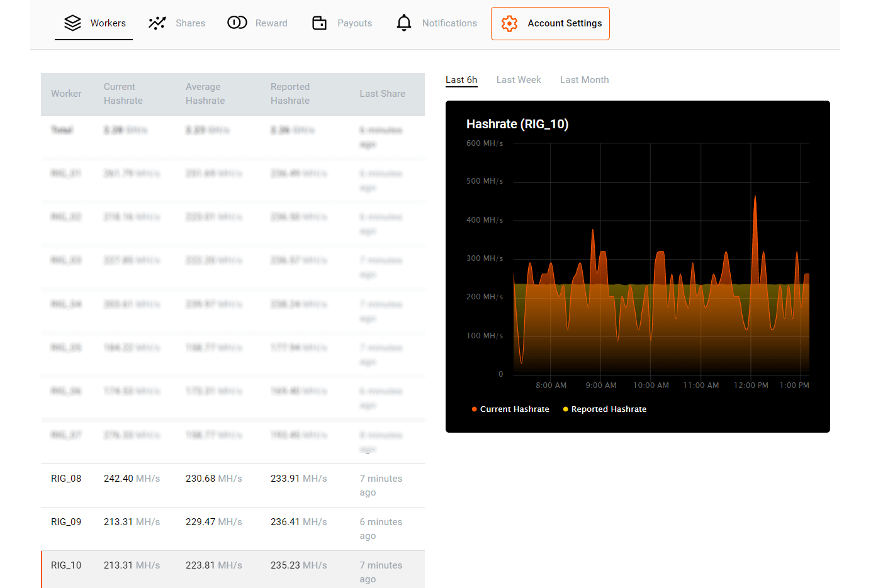Open the Reward section
Screen dimensions: 895x588
pos(271,23)
